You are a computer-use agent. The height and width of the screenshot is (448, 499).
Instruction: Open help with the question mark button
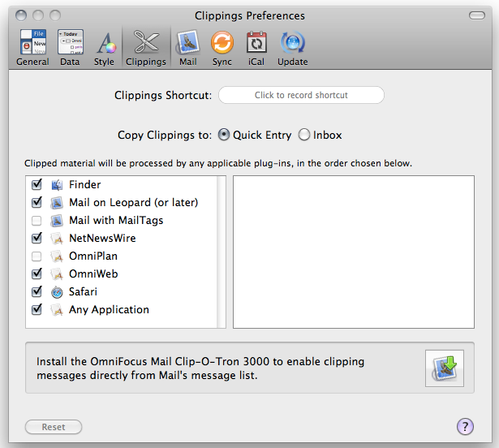click(465, 426)
